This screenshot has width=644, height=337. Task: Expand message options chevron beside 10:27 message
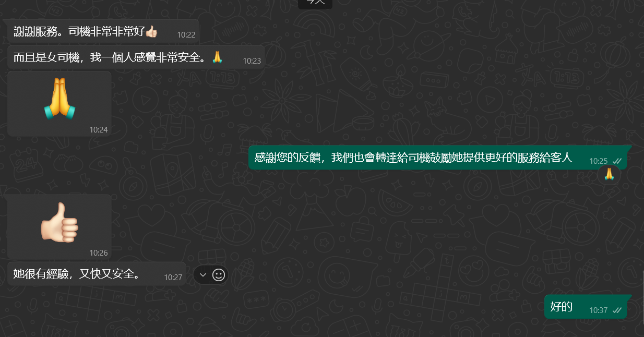point(203,275)
